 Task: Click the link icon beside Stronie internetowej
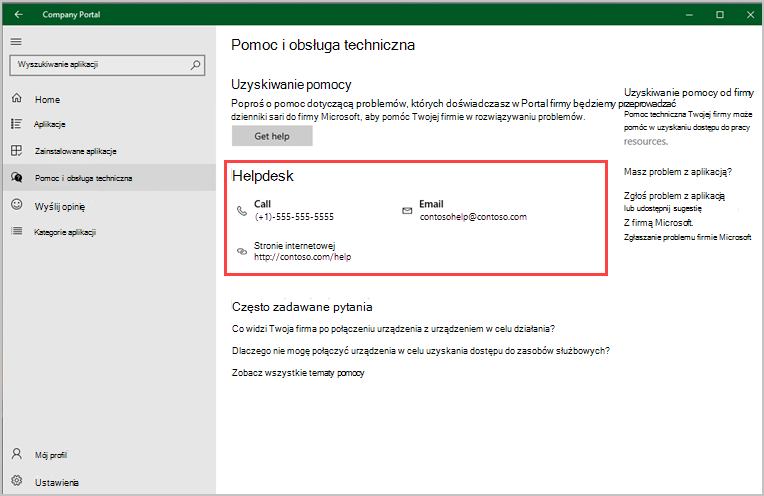click(x=242, y=251)
